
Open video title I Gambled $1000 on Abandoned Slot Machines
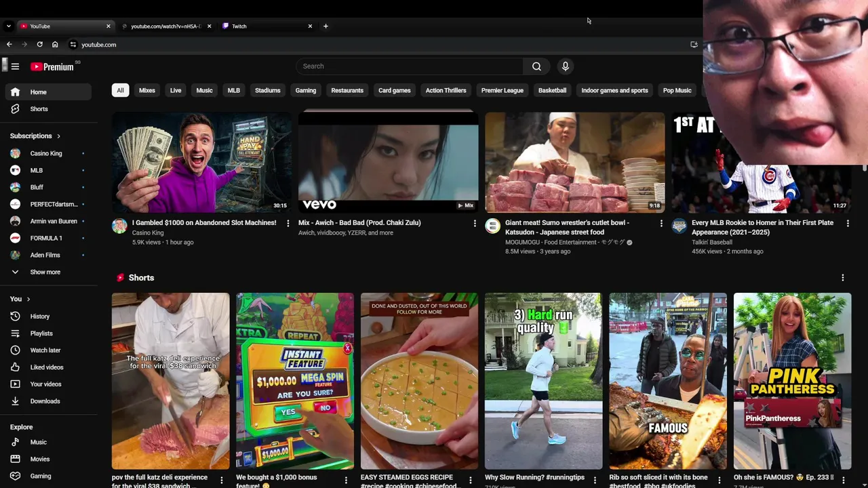coord(204,223)
